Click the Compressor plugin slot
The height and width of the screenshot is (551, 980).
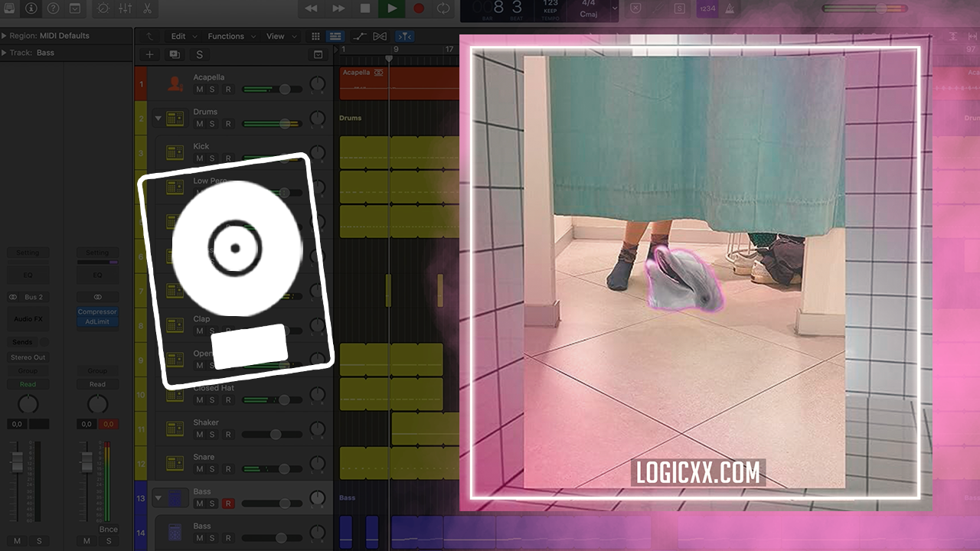(x=97, y=312)
